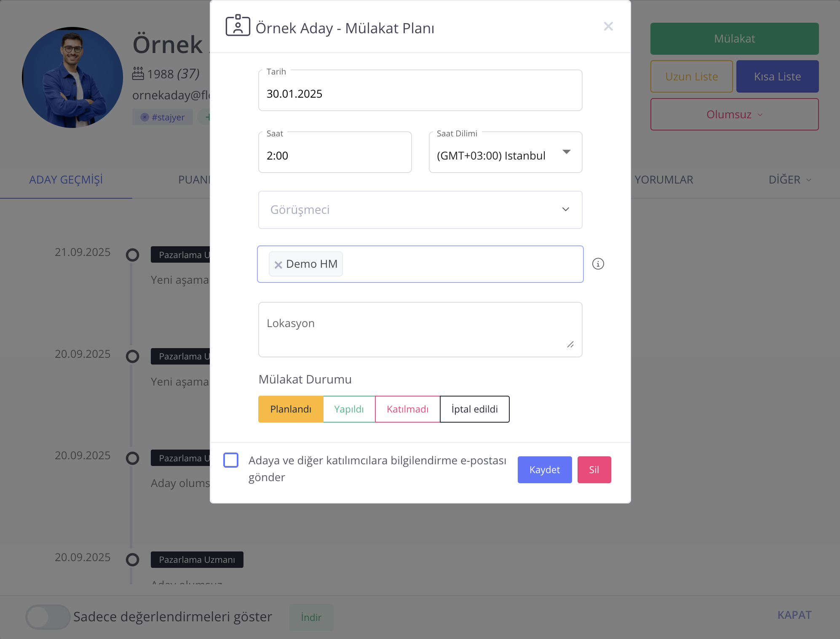
Task: Click the location field resize handle
Action: 570,345
